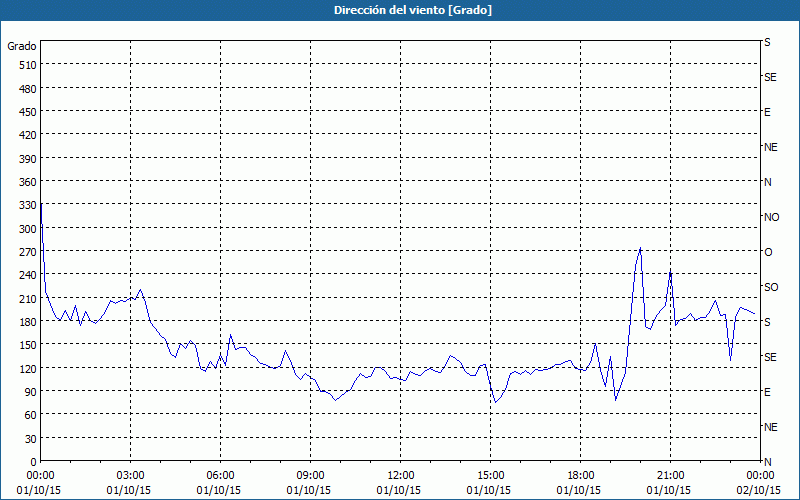The height and width of the screenshot is (500, 800).
Task: Click the 09:00 time axis label
Action: click(310, 476)
